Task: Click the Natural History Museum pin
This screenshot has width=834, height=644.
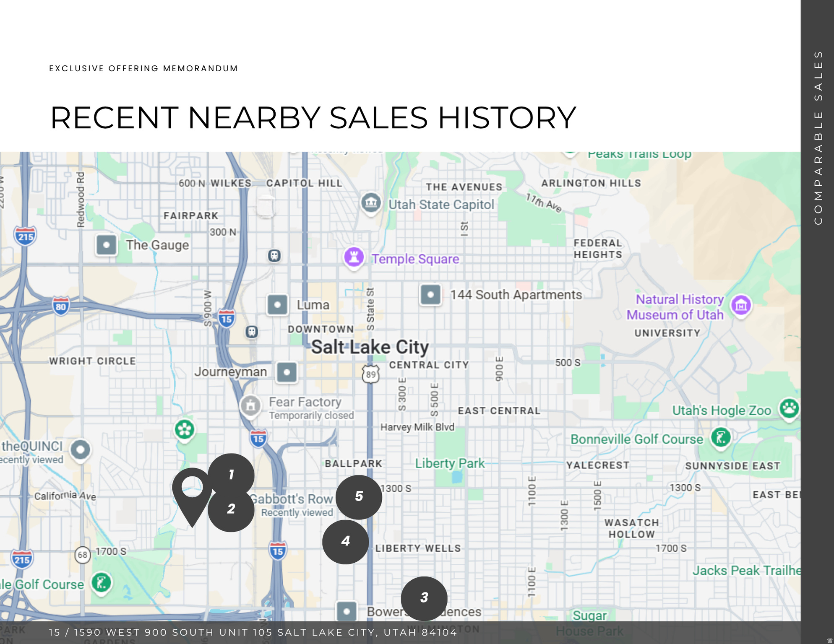Action: [x=741, y=306]
